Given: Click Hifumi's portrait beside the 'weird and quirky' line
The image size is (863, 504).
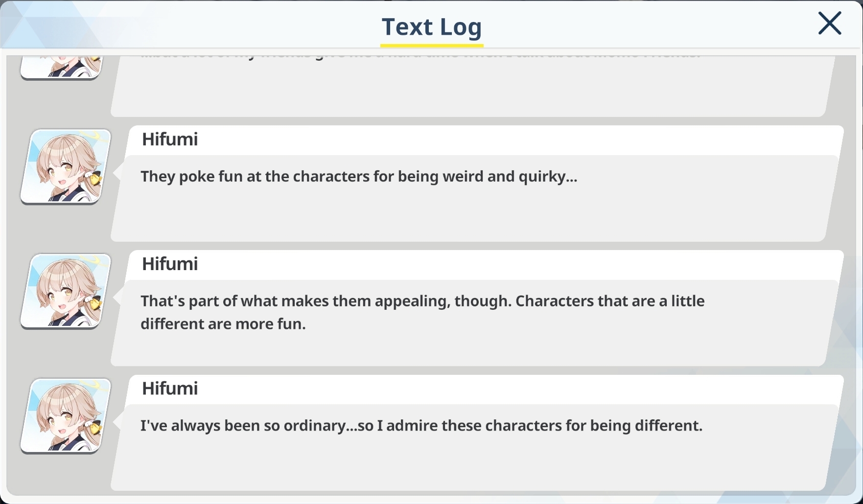Looking at the screenshot, I should pyautogui.click(x=66, y=166).
